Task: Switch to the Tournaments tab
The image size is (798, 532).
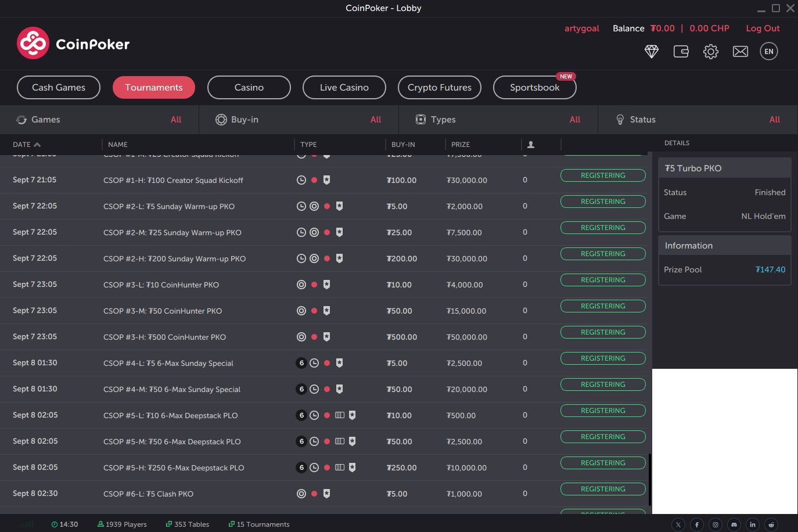Action: [x=153, y=87]
